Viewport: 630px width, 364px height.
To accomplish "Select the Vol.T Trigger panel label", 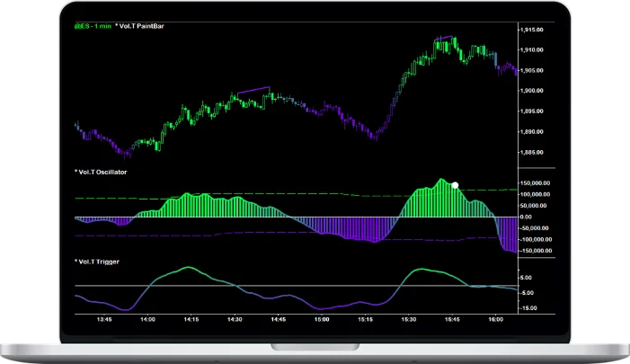I will [97, 261].
